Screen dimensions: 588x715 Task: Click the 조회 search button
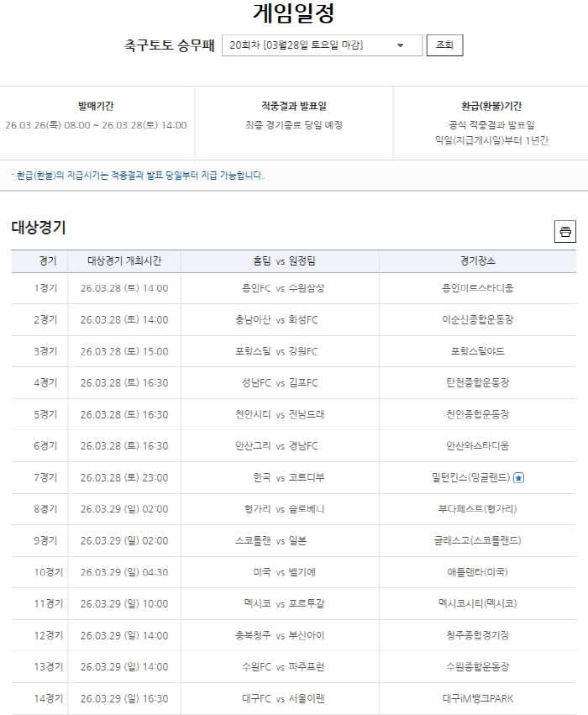[444, 45]
